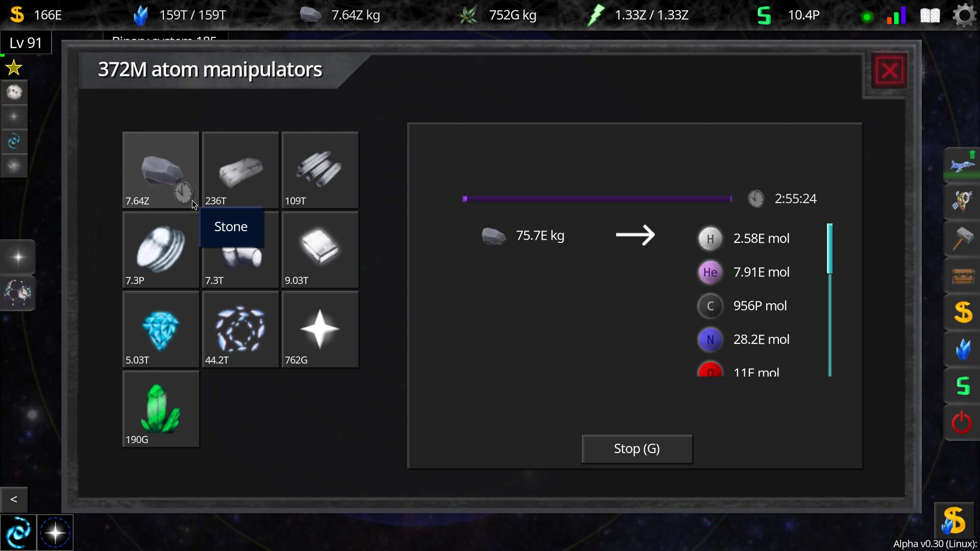The height and width of the screenshot is (551, 980).
Task: Open the dollar crystal exchange icon at bottom right
Action: (954, 520)
